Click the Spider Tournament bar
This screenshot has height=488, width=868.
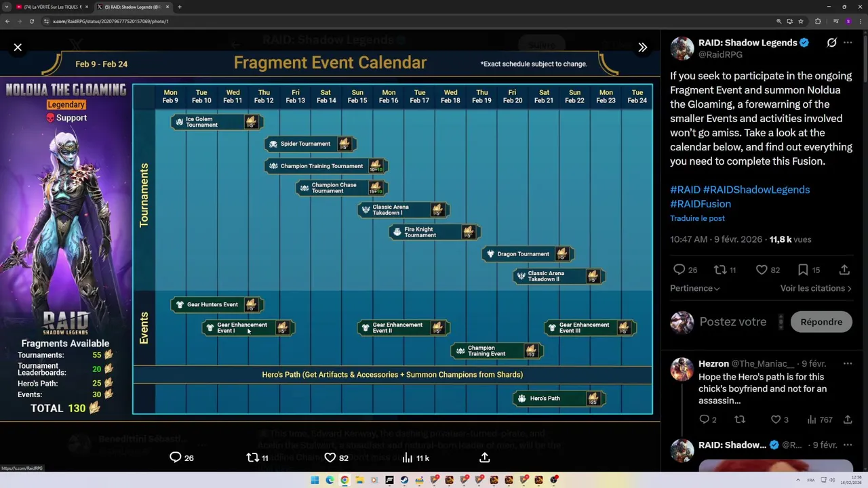(x=311, y=144)
